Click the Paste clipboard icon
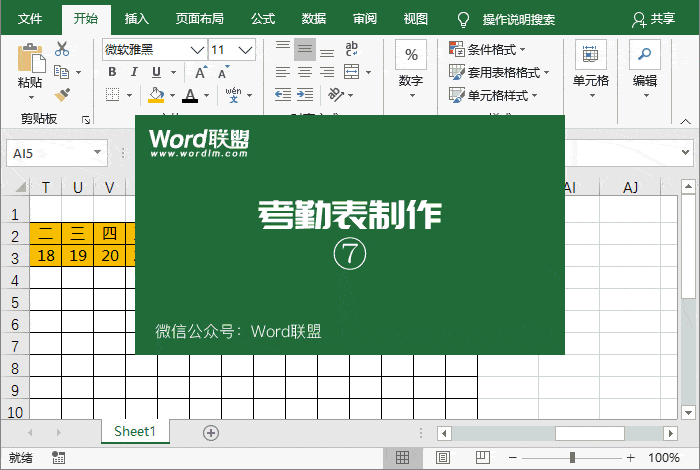This screenshot has height=470, width=700. [x=31, y=58]
